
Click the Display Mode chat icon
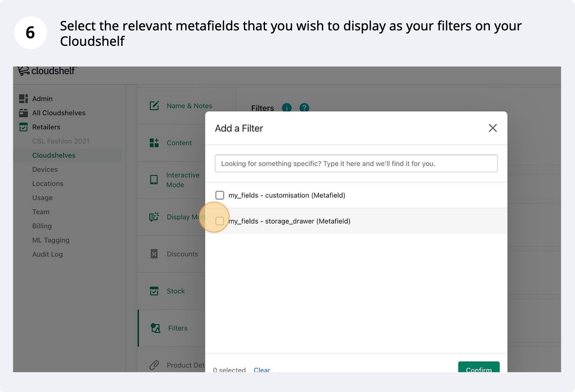point(154,217)
